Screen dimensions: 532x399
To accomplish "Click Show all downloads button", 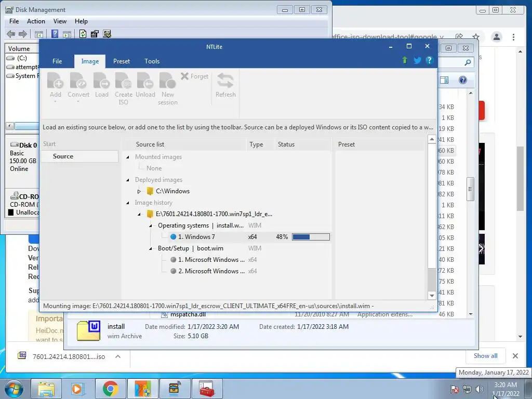I will 486,355.
